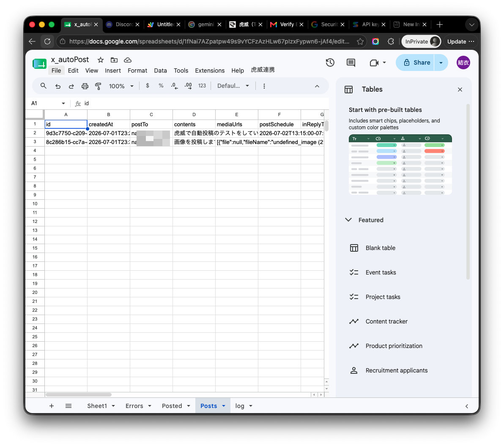Image resolution: width=504 pixels, height=446 pixels.
Task: Open the 虎威連携 custom menu
Action: point(263,70)
